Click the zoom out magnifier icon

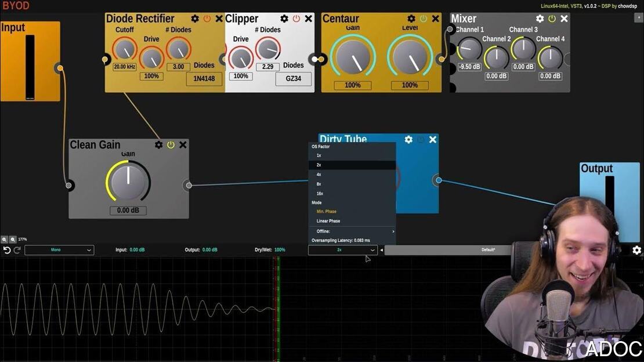click(13, 240)
